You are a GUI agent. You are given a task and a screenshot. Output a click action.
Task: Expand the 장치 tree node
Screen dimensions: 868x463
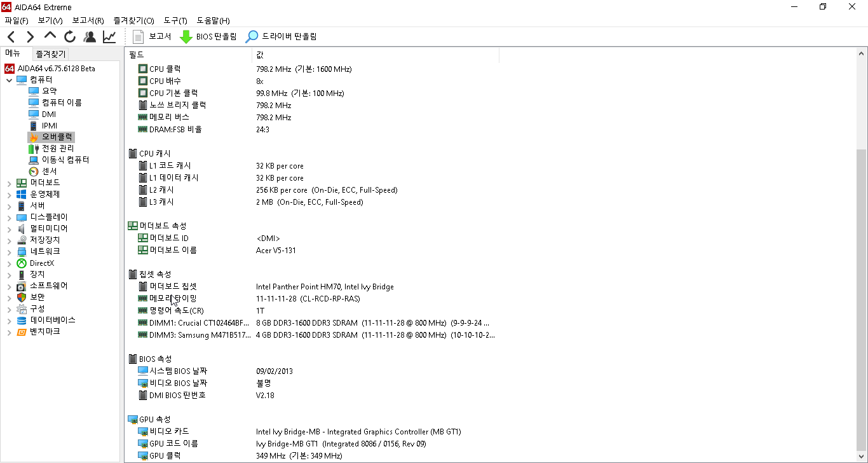point(9,275)
